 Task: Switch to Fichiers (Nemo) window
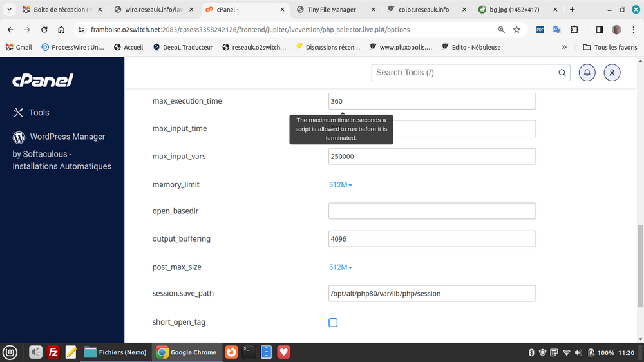click(115, 352)
